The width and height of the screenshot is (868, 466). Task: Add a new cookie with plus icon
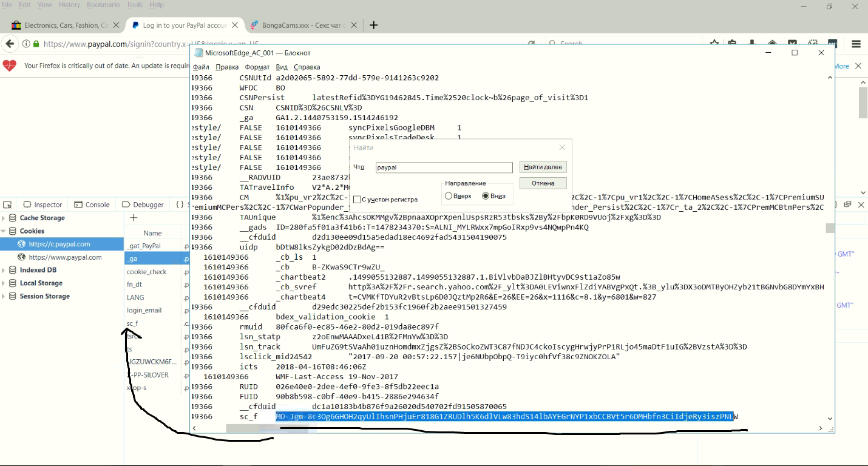pyautogui.click(x=134, y=218)
